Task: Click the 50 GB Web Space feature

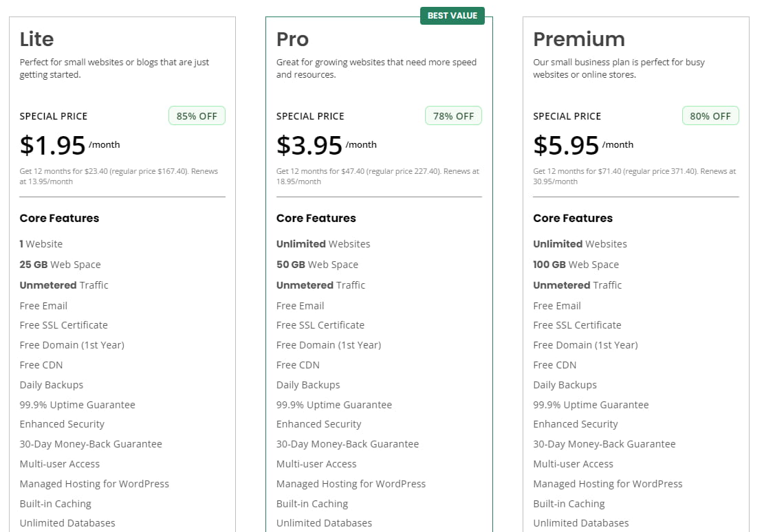Action: pyautogui.click(x=317, y=265)
